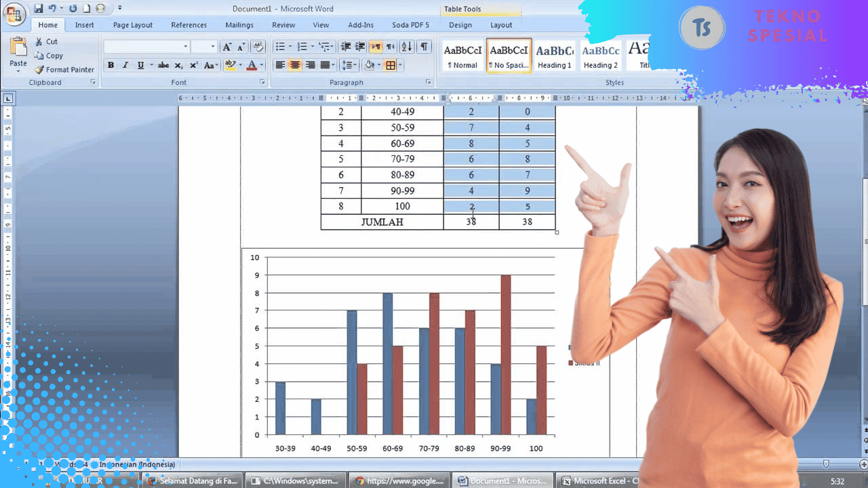868x488 pixels.
Task: Open the font color dropdown arrow
Action: pyautogui.click(x=262, y=65)
